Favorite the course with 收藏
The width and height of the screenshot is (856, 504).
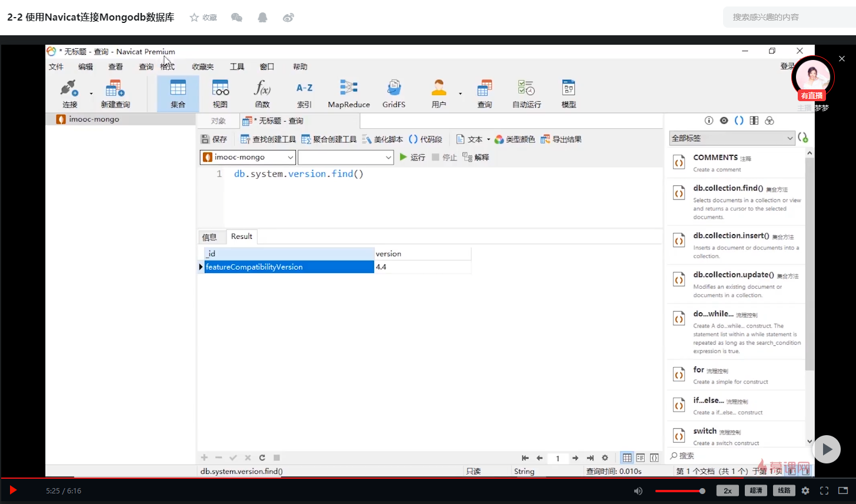(204, 18)
